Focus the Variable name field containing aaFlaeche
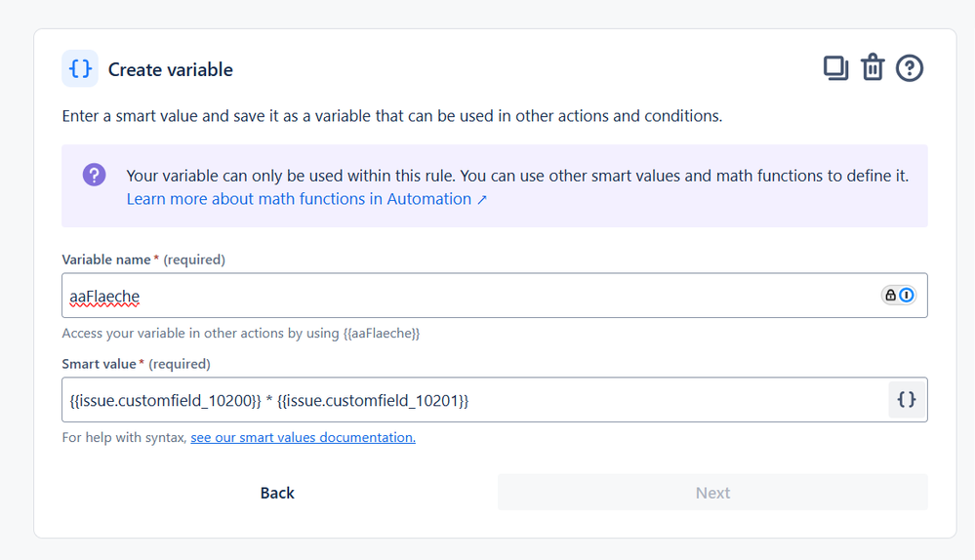975x560 pixels. point(468,296)
